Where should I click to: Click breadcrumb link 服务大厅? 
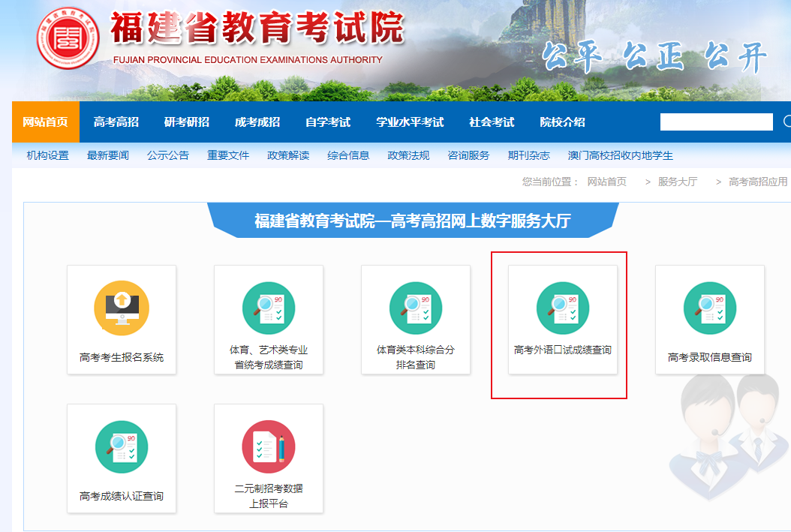click(678, 182)
